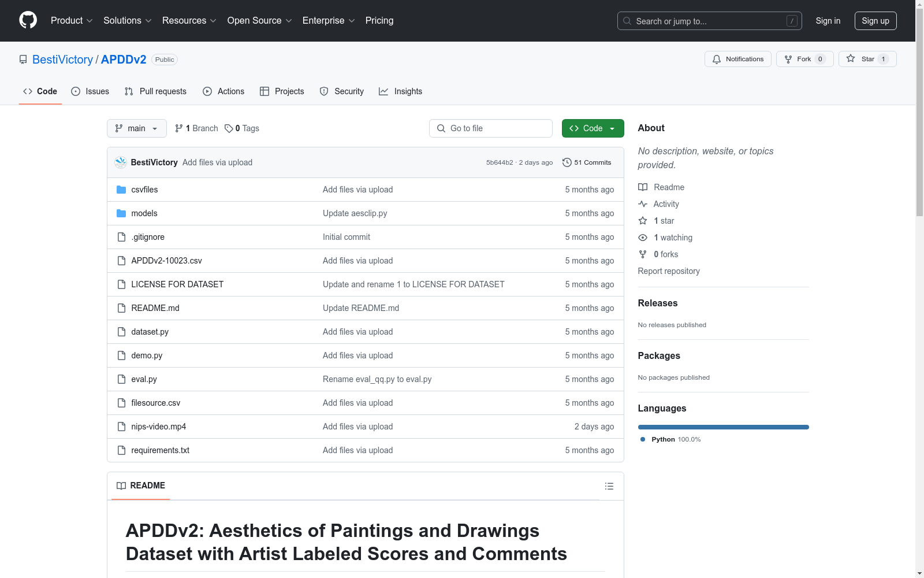Click the file icon next to LICENSE FOR DATASET
This screenshot has height=578, width=924.
[x=121, y=284]
